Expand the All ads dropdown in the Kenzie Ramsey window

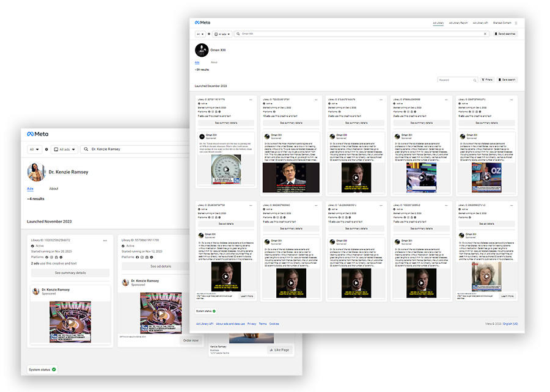[65, 149]
